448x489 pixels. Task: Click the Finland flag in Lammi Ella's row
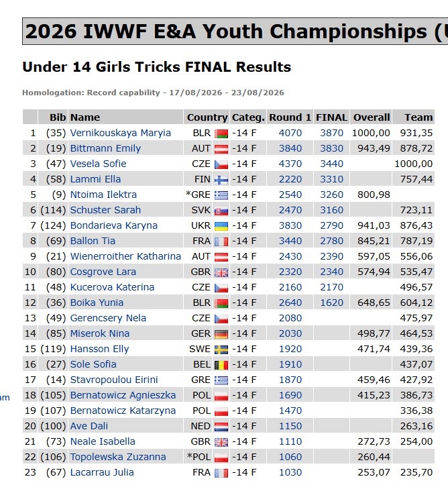(221, 180)
